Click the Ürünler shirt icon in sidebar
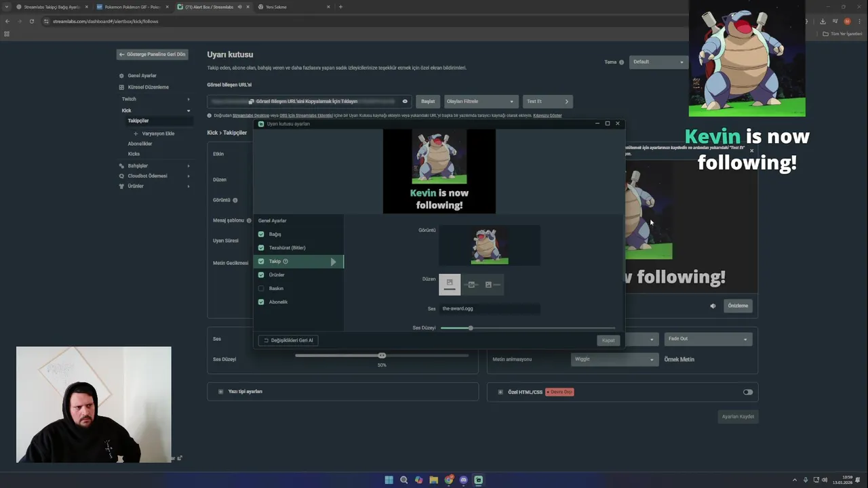The image size is (868, 488). (x=121, y=186)
